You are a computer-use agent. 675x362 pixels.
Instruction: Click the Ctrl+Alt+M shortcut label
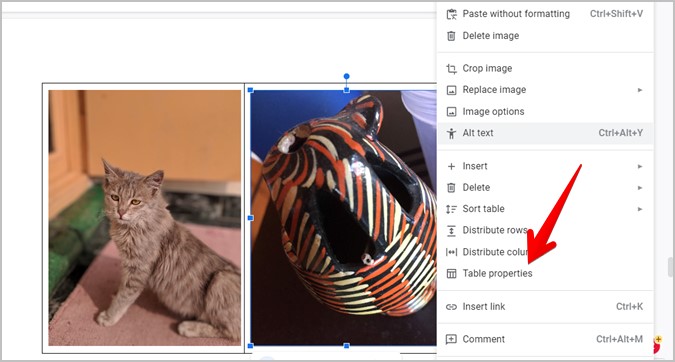(x=619, y=339)
